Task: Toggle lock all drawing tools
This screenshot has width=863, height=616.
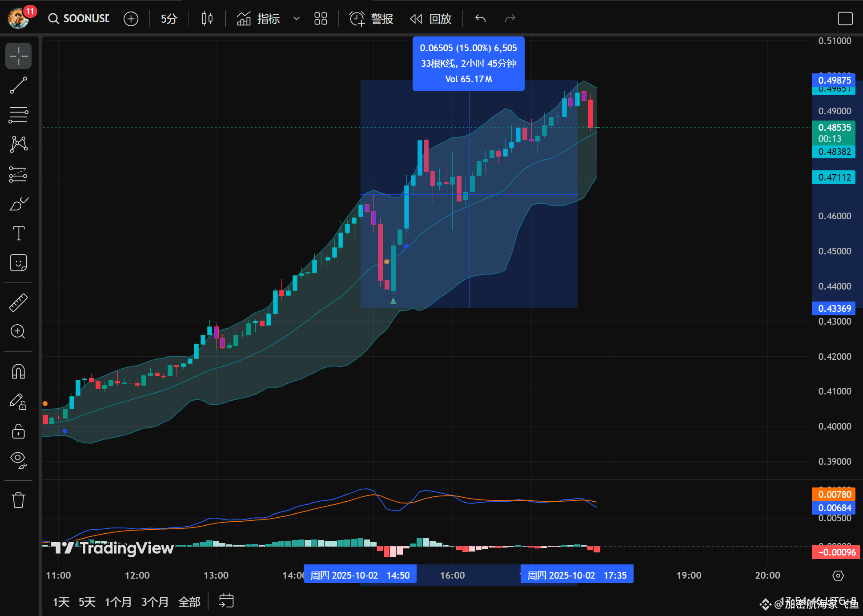Action: coord(18,431)
